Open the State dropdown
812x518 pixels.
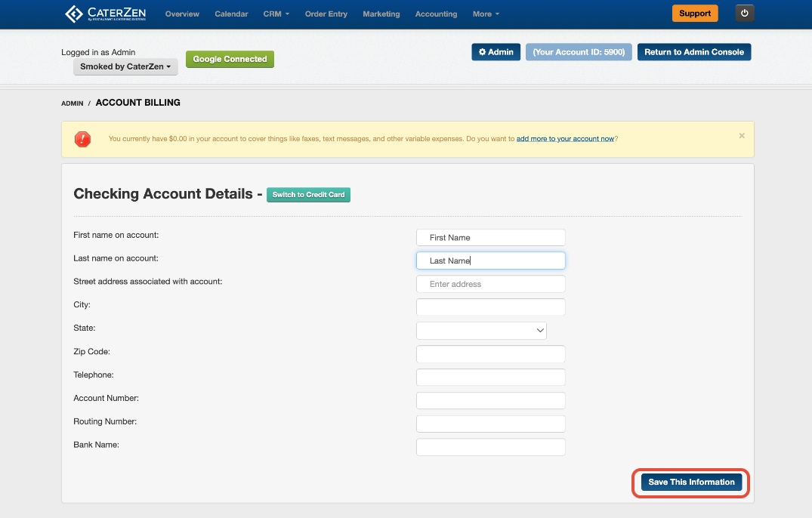[x=481, y=330]
